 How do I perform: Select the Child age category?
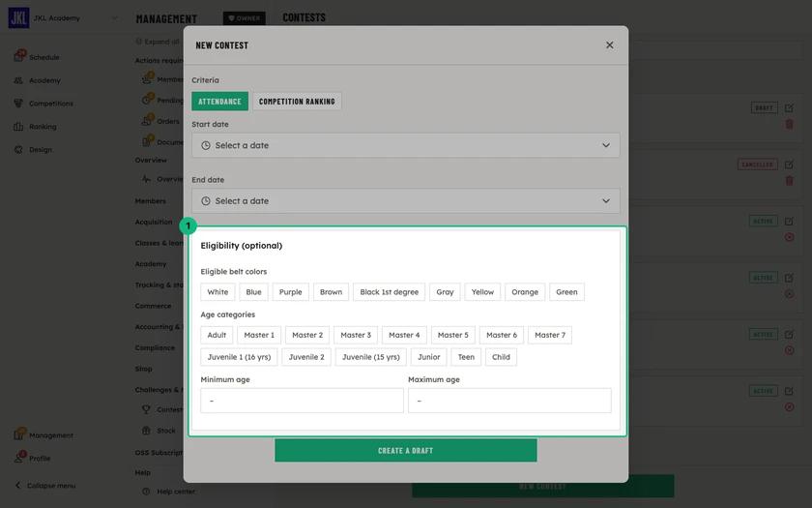[501, 357]
